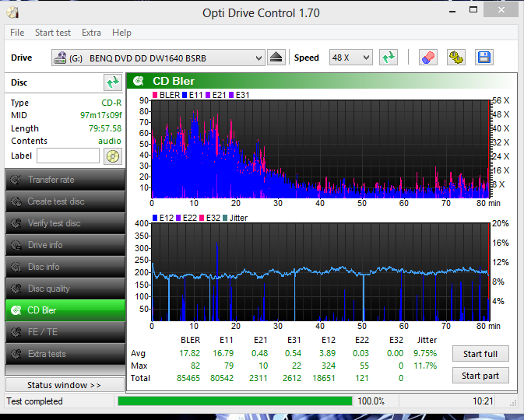
Task: Click the upper BLER error graph
Action: click(320, 149)
